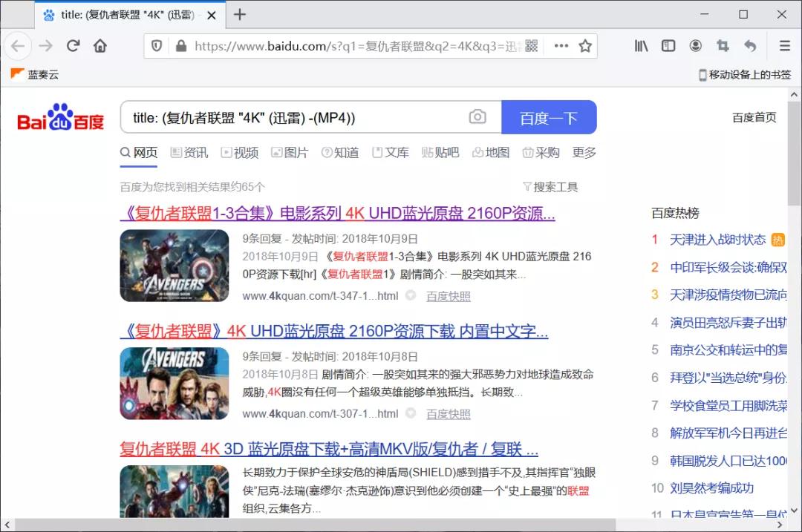
Task: Go to the browser home page
Action: pyautogui.click(x=100, y=46)
